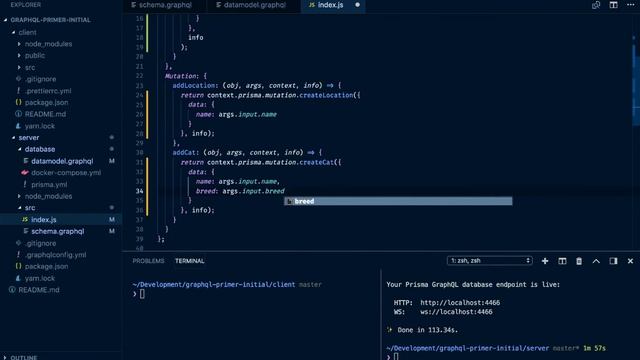
Task: Click the unsaved dot on index.js tab
Action: point(358,5)
